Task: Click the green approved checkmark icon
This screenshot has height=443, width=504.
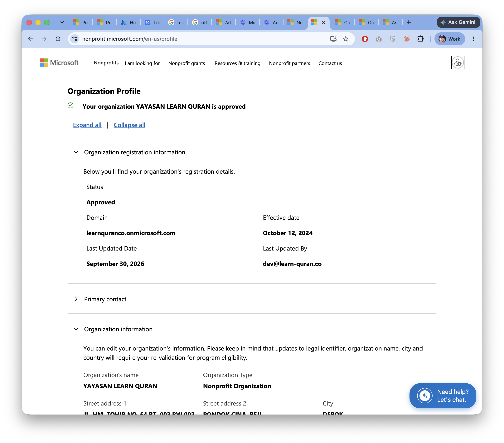Action: 70,105
